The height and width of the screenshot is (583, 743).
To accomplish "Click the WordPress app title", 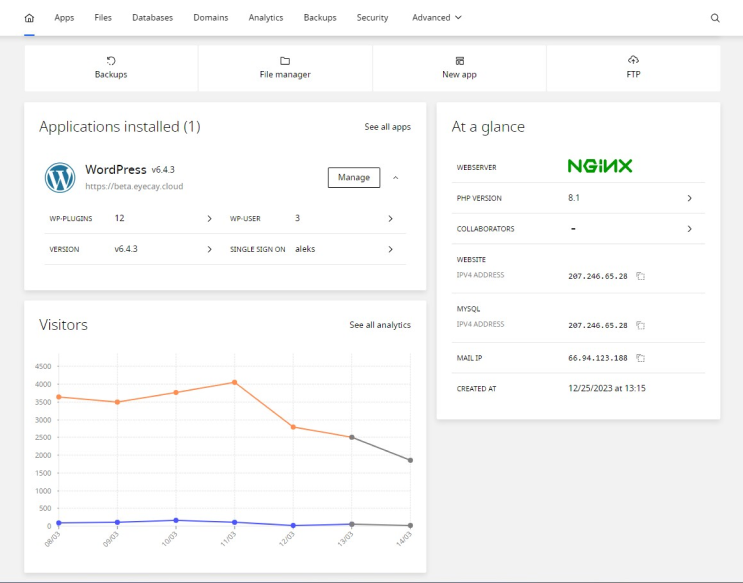I will coord(116,170).
